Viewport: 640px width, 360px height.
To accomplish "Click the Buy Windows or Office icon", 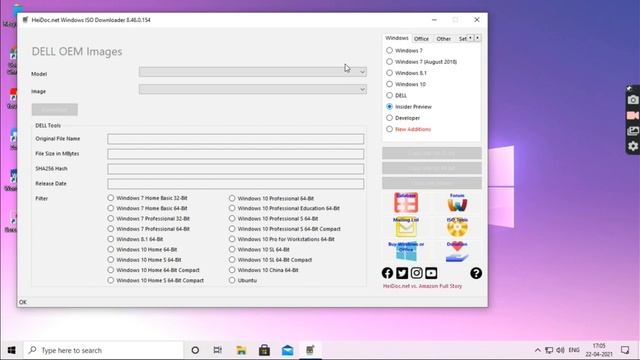I will (406, 251).
